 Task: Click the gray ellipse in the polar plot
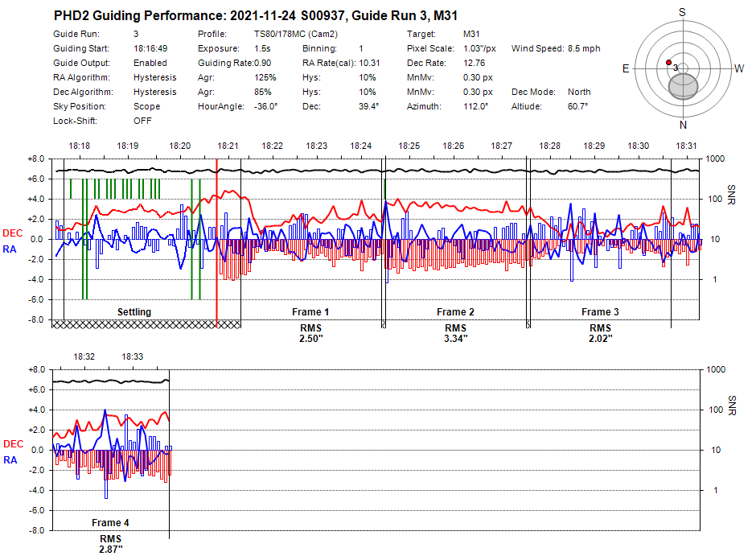click(x=683, y=87)
